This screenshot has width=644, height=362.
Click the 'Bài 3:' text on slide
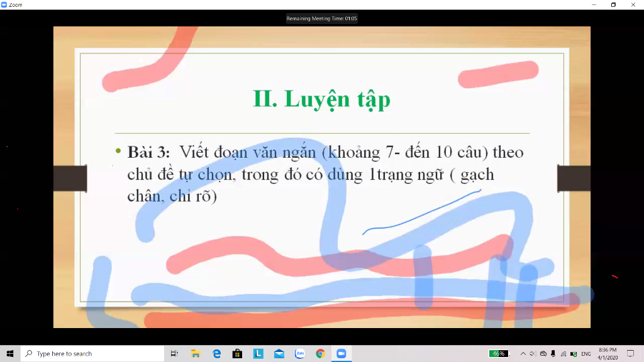(x=148, y=152)
